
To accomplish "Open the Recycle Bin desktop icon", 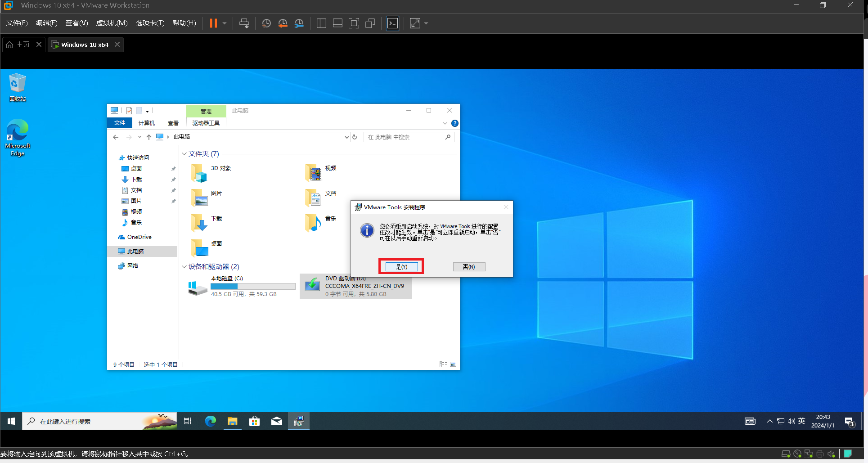I will coord(18,88).
